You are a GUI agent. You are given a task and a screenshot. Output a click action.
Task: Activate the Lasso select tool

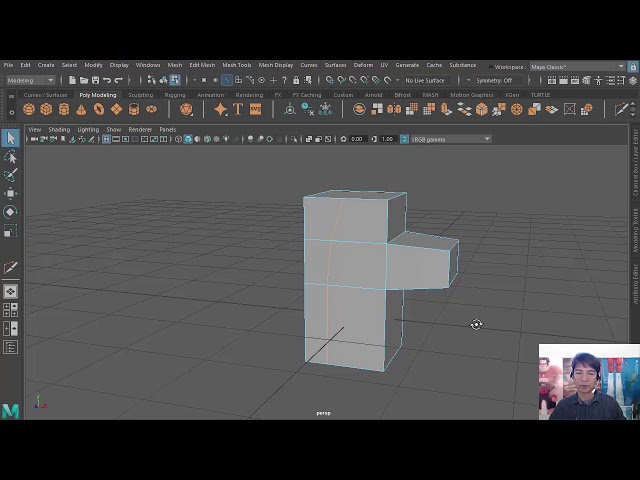pos(10,157)
